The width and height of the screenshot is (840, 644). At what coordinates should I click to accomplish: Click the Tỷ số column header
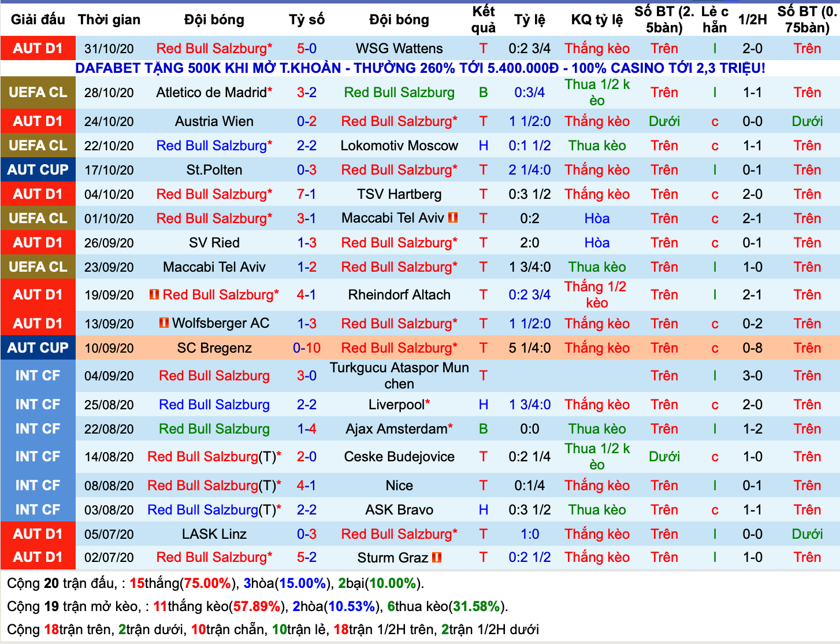307,20
